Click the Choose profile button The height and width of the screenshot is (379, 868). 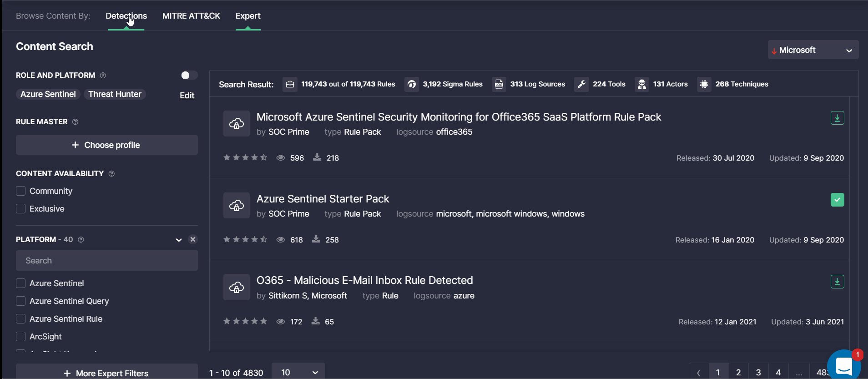tap(106, 145)
